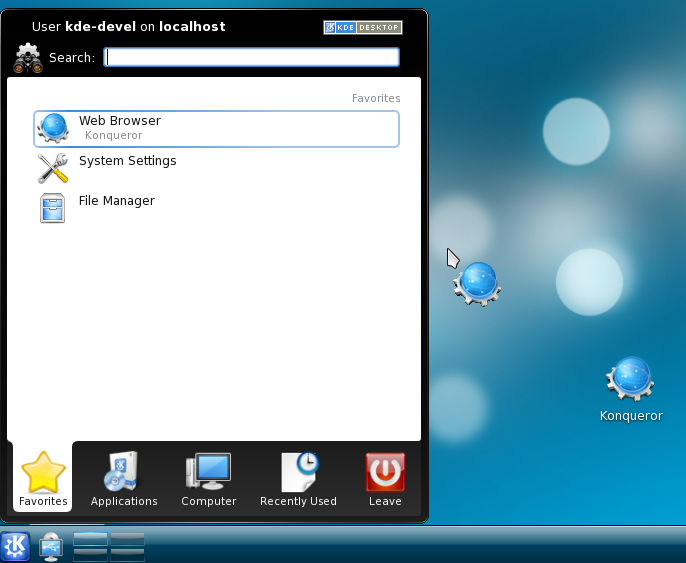Screen dimensions: 686x563
Task: Launch Konqueror Web Browser from Favorites
Action: 216,128
